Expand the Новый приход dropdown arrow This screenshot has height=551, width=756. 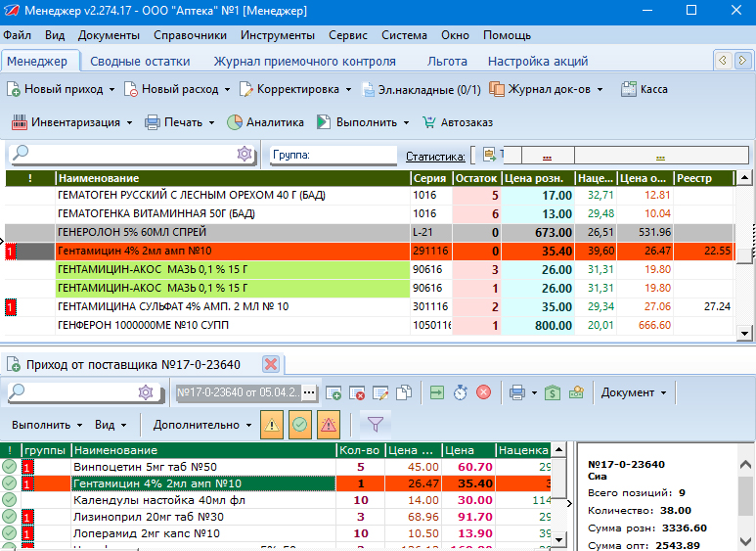[112, 90]
